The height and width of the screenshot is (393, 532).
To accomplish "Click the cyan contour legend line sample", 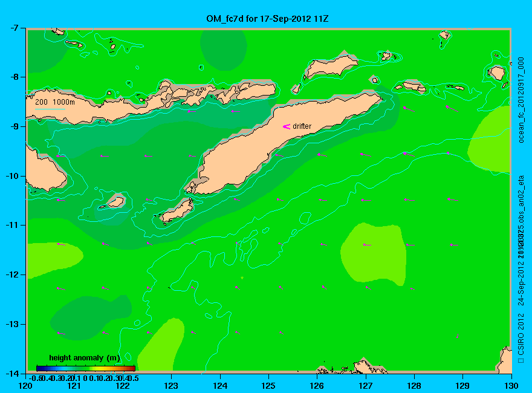I will (x=50, y=109).
